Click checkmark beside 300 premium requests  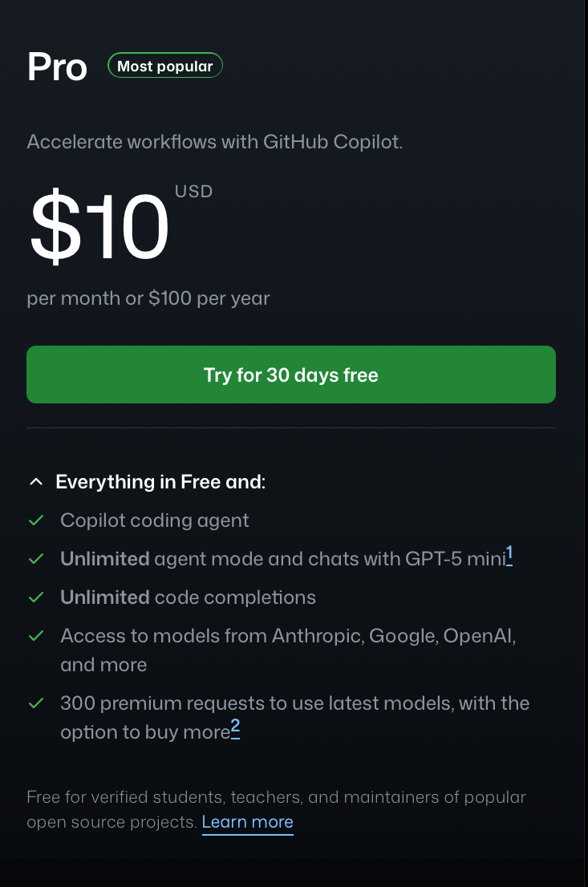(x=35, y=703)
